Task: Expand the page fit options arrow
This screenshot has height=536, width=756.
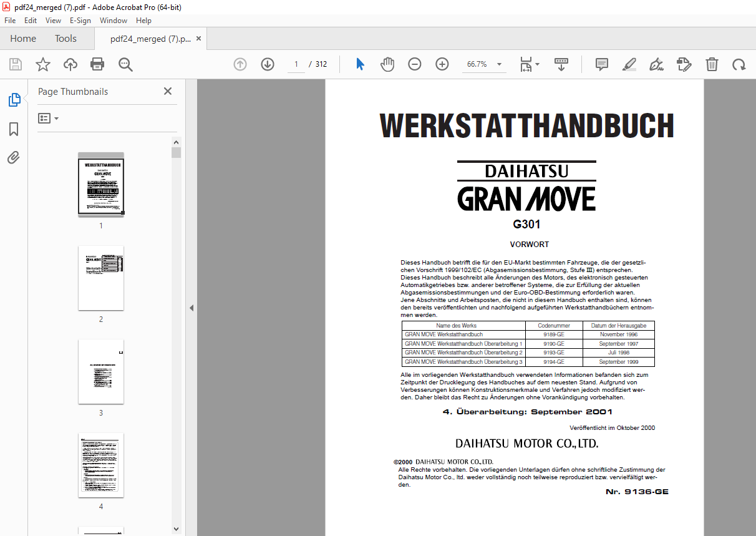Action: point(538,64)
